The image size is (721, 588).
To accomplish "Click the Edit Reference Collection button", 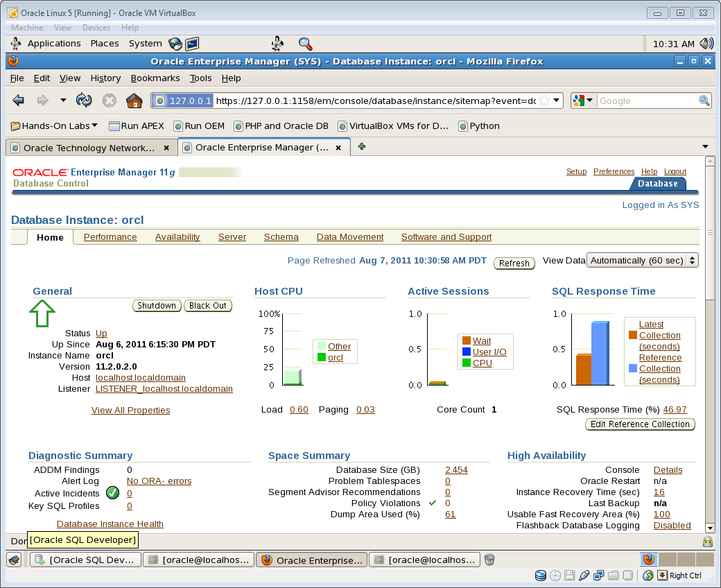I will (x=640, y=424).
